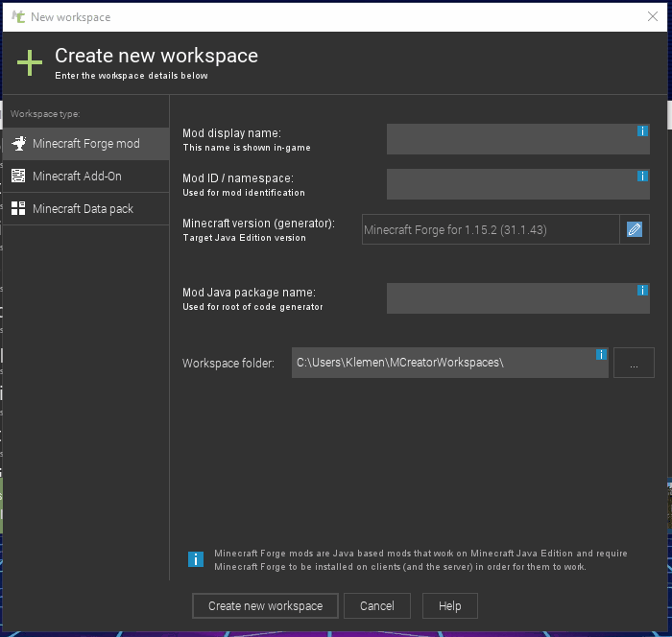The height and width of the screenshot is (637, 672).
Task: Click info icon in Mod ID field
Action: coord(642,177)
